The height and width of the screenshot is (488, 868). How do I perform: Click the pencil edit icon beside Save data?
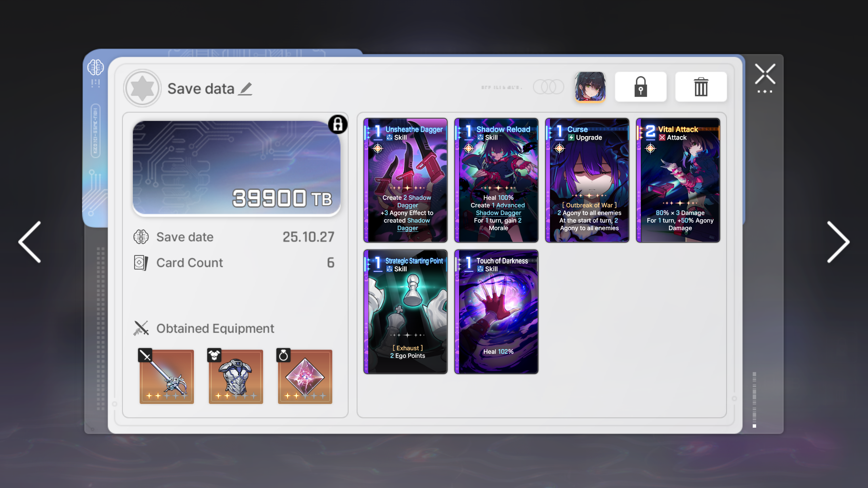pos(245,89)
